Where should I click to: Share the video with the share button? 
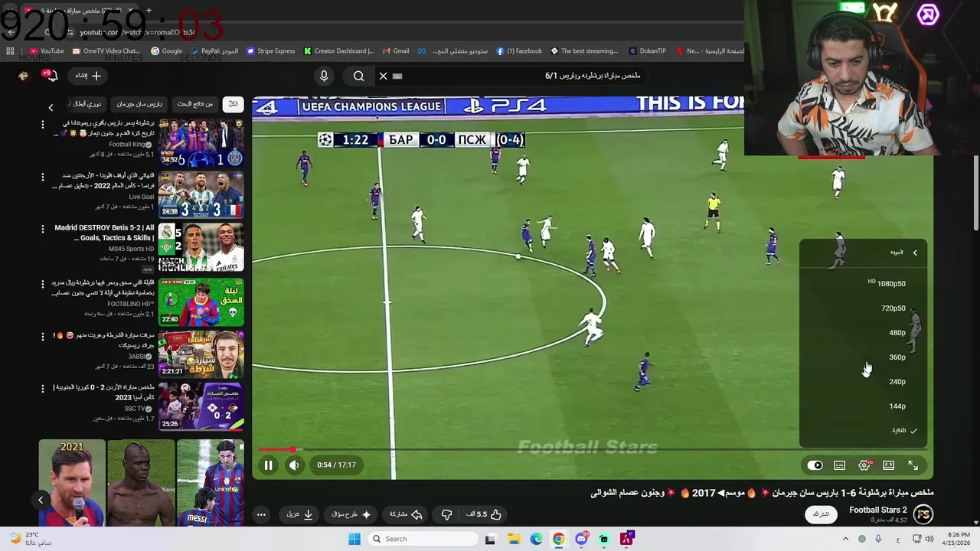pos(406,514)
